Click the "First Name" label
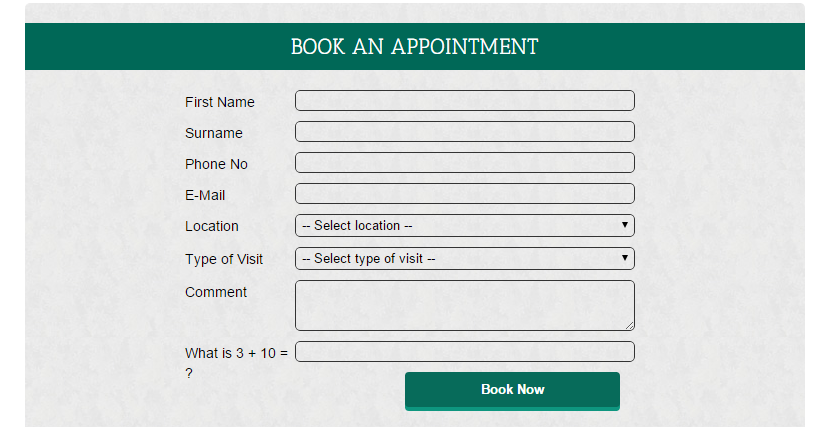This screenshot has height=427, width=828. pos(220,102)
